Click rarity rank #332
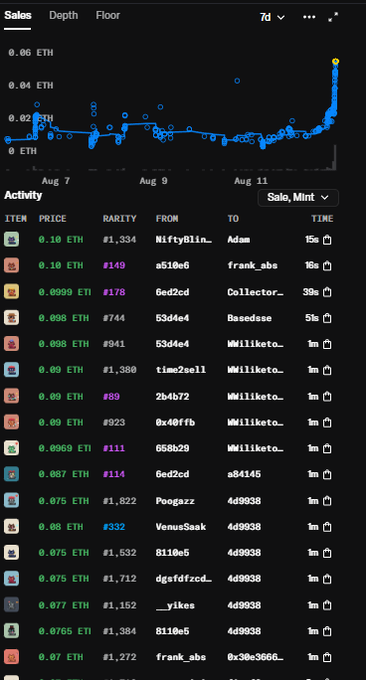 coord(114,527)
